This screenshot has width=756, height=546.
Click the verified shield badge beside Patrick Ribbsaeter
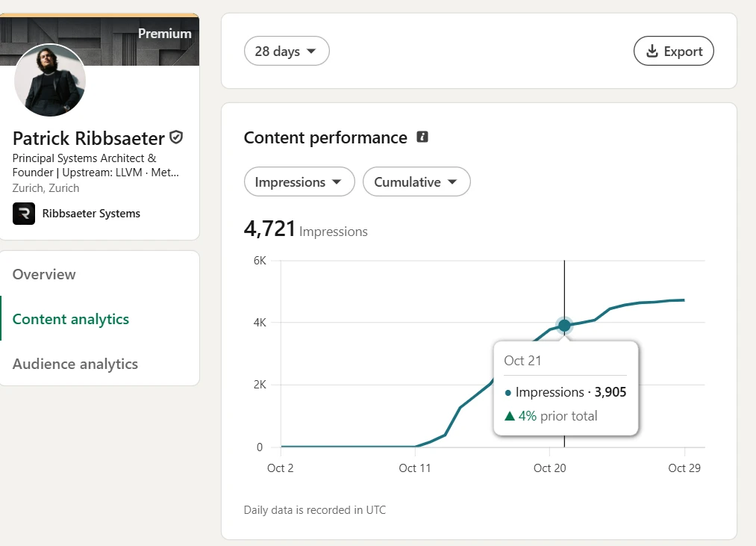[176, 137]
